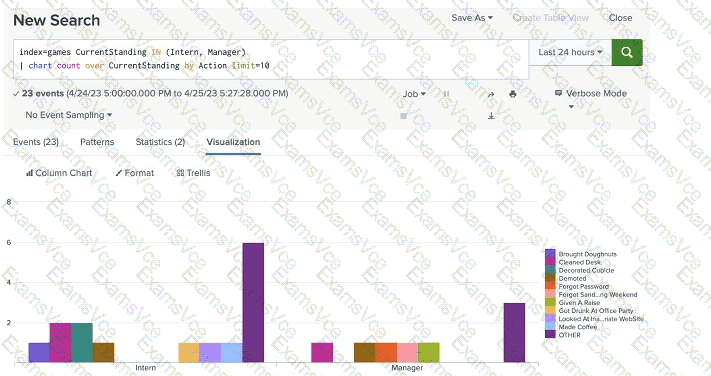This screenshot has height=376, width=711.
Task: Switch to the Events (23) tab
Action: [36, 142]
